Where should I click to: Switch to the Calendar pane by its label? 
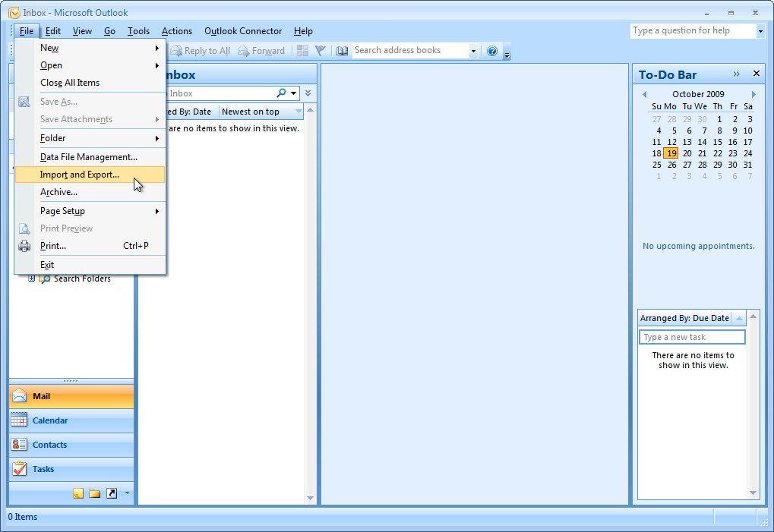(x=50, y=420)
